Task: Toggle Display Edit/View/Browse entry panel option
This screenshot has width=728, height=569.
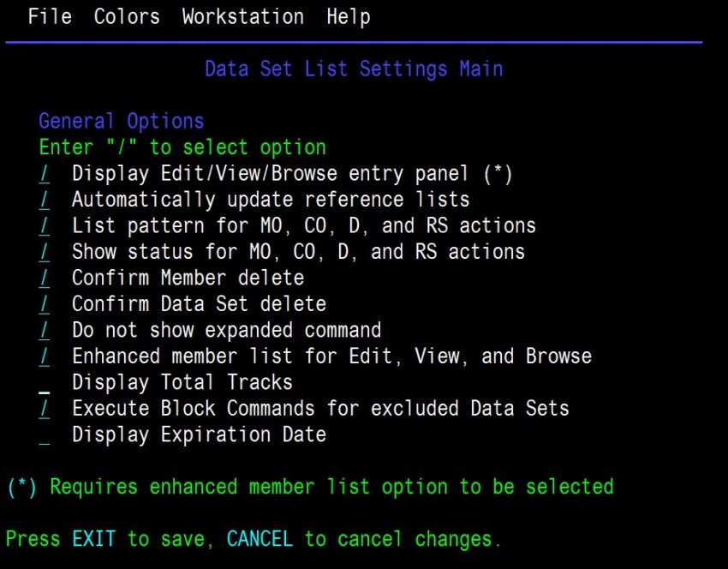Action: [x=45, y=174]
